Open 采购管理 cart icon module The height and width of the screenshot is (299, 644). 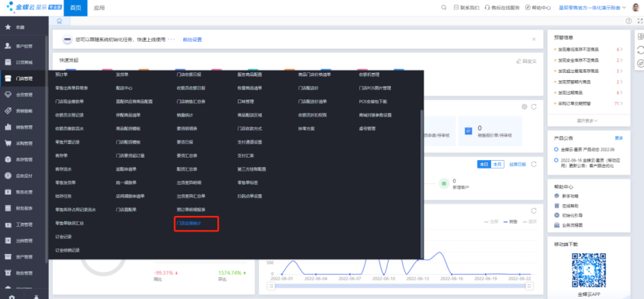(x=8, y=144)
